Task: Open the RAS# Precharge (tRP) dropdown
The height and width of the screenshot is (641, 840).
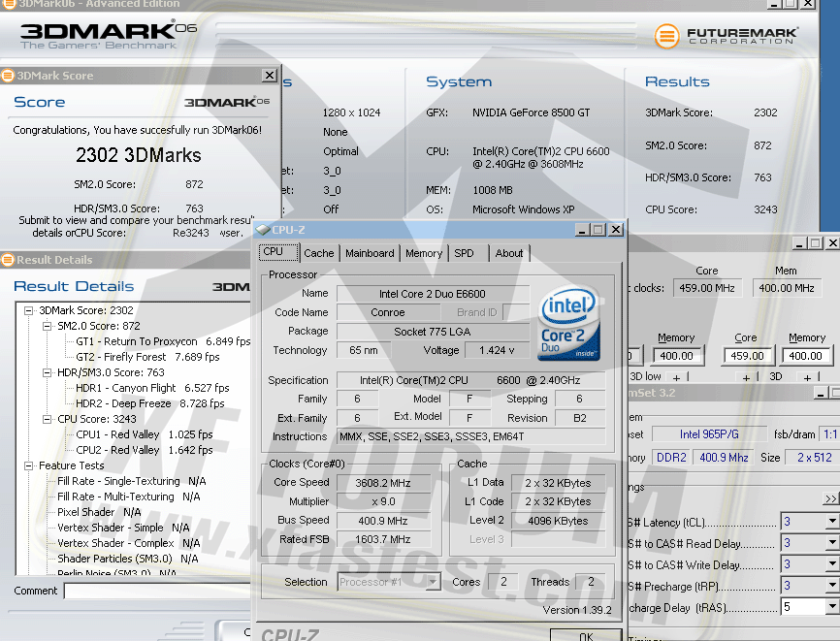Action: pos(831,586)
